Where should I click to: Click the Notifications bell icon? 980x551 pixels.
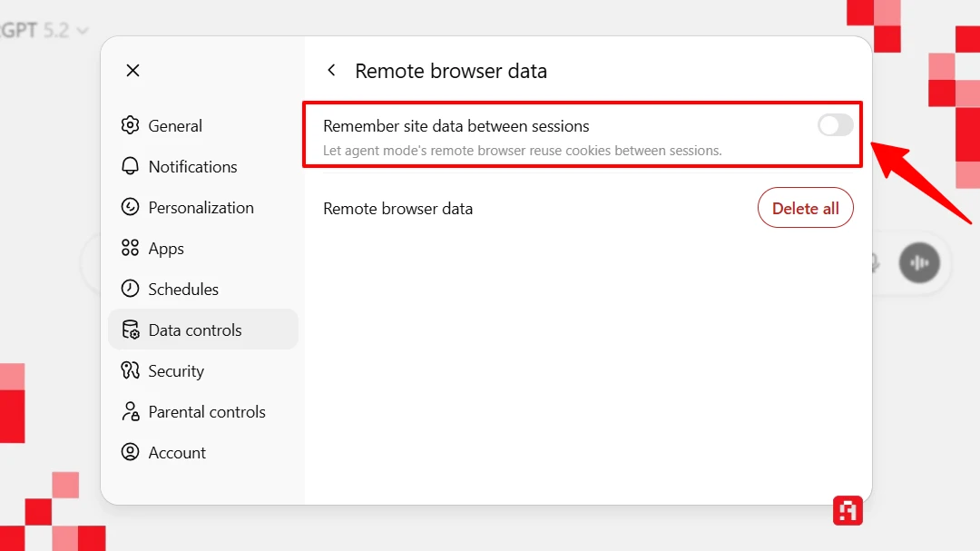(x=131, y=167)
